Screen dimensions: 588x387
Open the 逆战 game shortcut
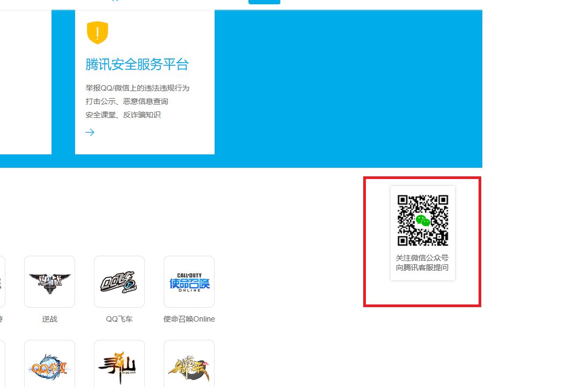tap(49, 281)
